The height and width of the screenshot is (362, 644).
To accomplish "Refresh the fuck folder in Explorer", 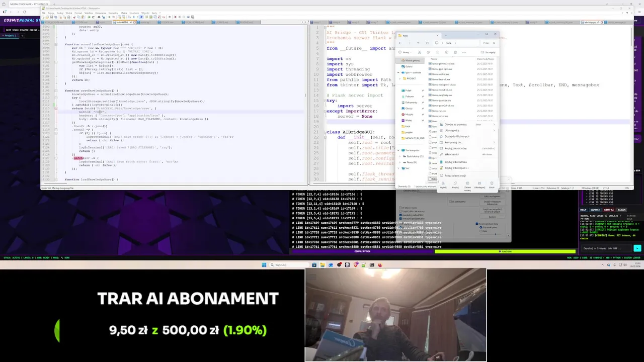I will (x=427, y=43).
